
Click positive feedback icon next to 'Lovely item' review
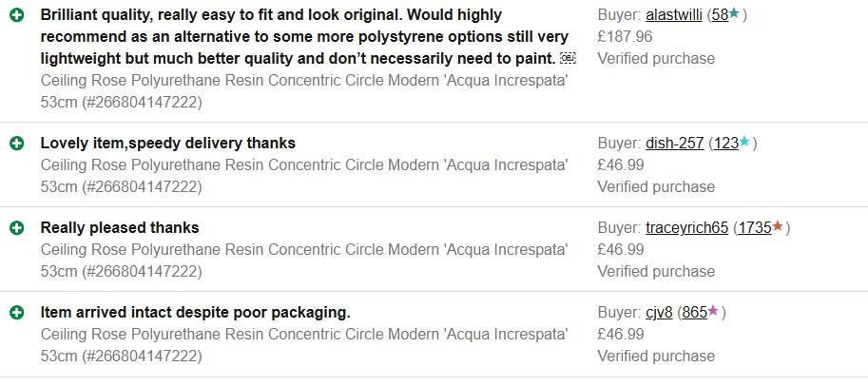click(17, 144)
